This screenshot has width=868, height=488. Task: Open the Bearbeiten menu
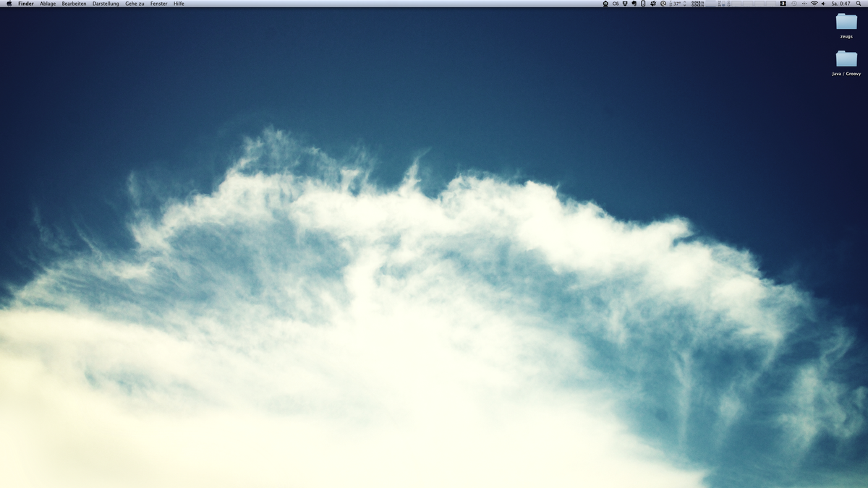coord(74,4)
